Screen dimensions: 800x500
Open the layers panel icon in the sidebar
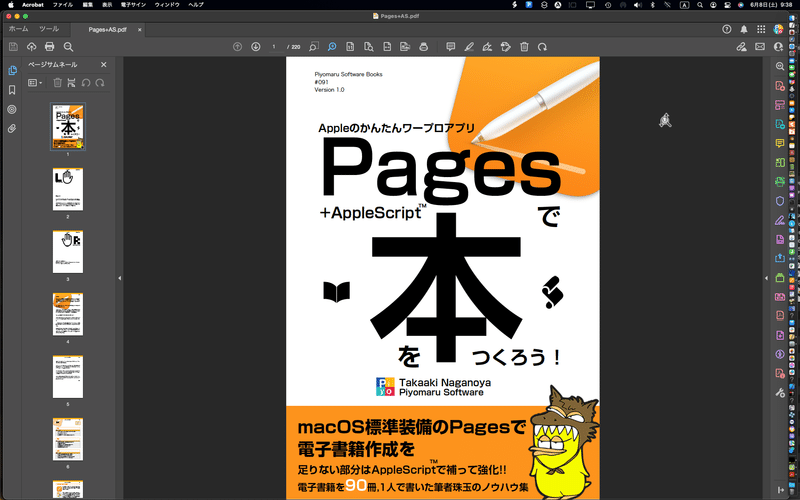coord(12,109)
